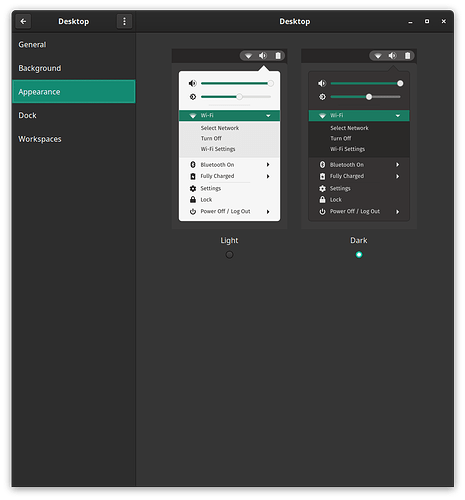
Task: Click the lock icon in Light preview
Action: 193,200
